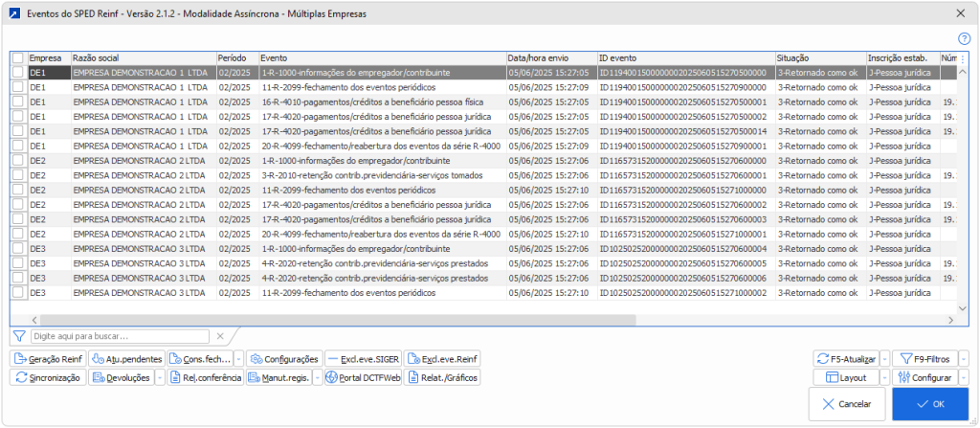Select event ID ending 15270600003

pos(686,219)
